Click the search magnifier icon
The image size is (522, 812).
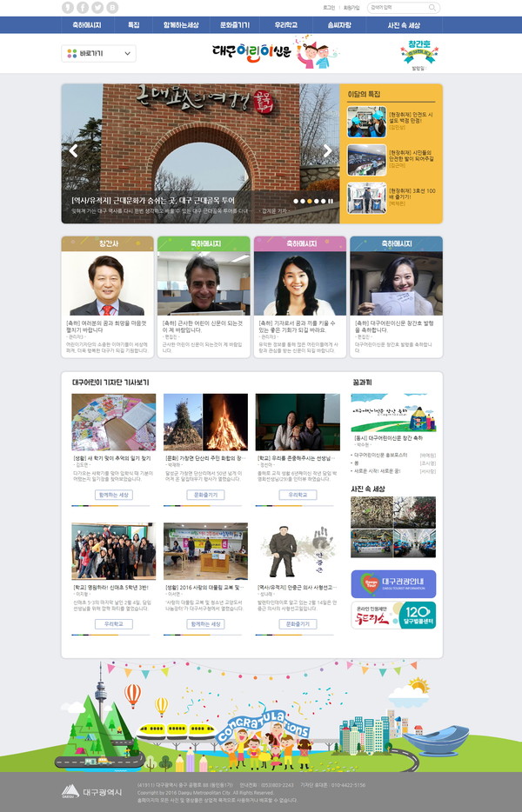coord(432,7)
